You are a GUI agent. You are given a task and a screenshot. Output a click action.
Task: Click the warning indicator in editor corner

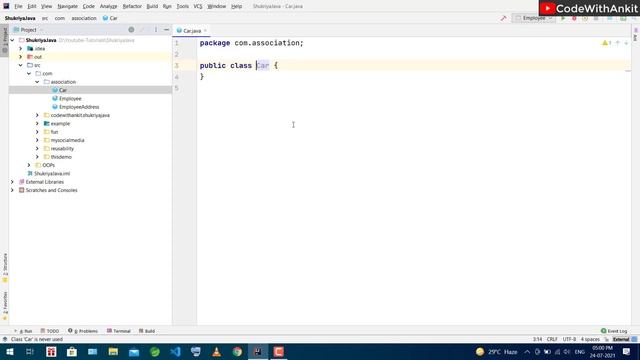pos(606,43)
